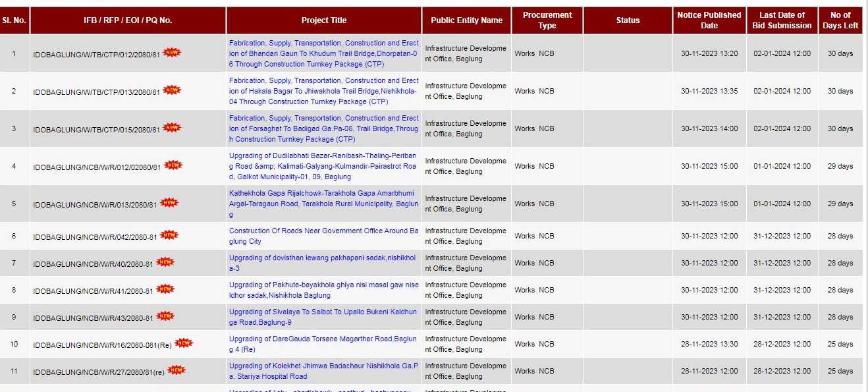The width and height of the screenshot is (868, 392).
Task: Open Kathekhola Gapa Rijalchowk-Tarakhola road project
Action: [323, 204]
